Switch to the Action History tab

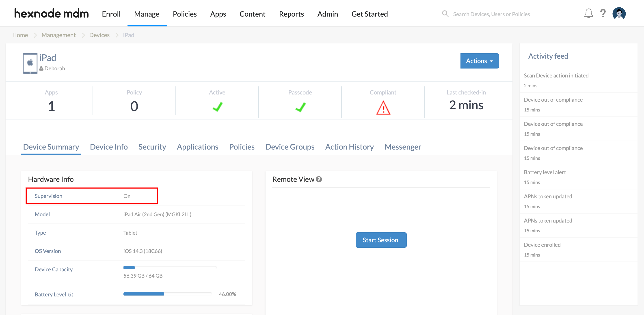350,147
